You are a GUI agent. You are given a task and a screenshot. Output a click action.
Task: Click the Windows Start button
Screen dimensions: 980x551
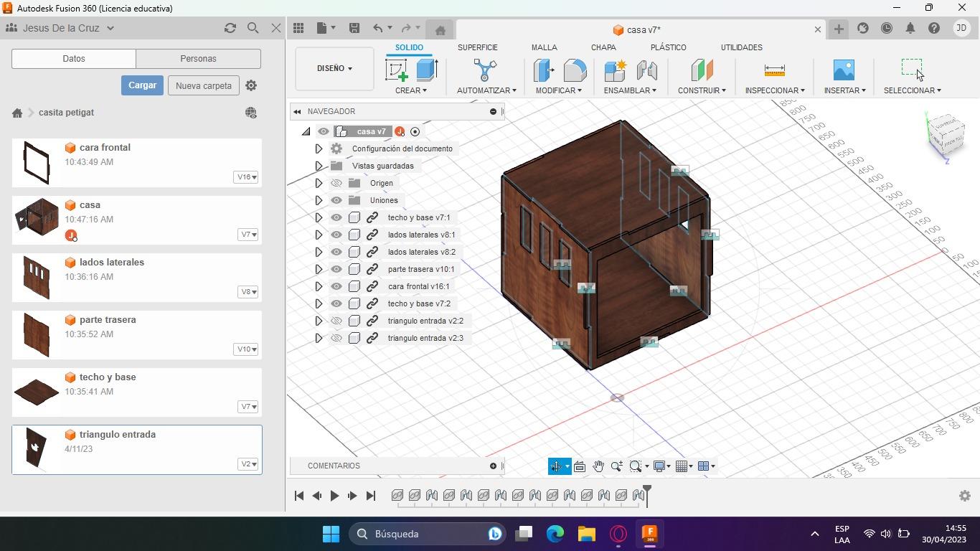pyautogui.click(x=331, y=534)
